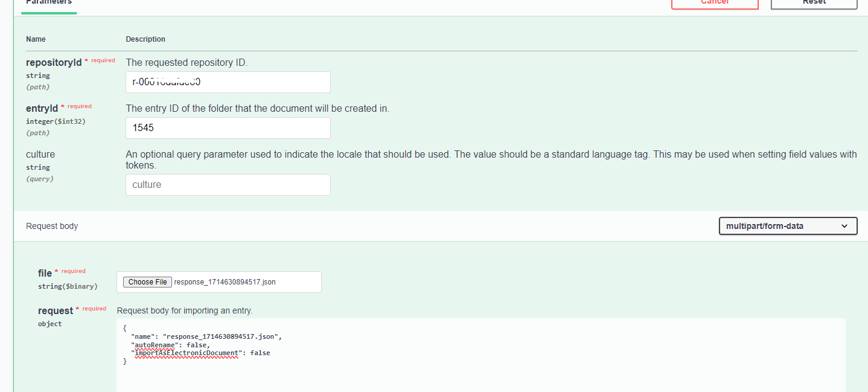Click the chevron arrow on content type selector
868x392 pixels.
pyautogui.click(x=844, y=226)
